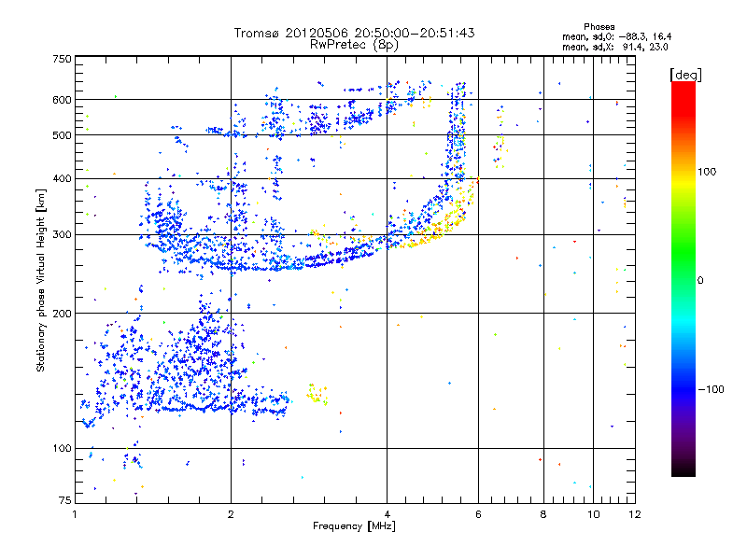The image size is (747, 560).
Task: Click the '[deg]' colorbar unit label
Action: coord(685,75)
